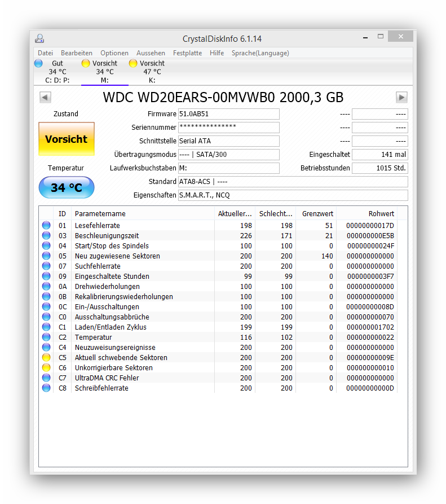
Task: Select the Grenzwert value 140
Action: [327, 256]
